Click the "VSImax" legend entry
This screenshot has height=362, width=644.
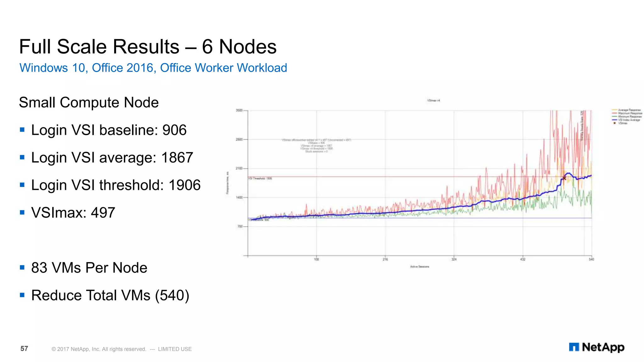(x=620, y=123)
